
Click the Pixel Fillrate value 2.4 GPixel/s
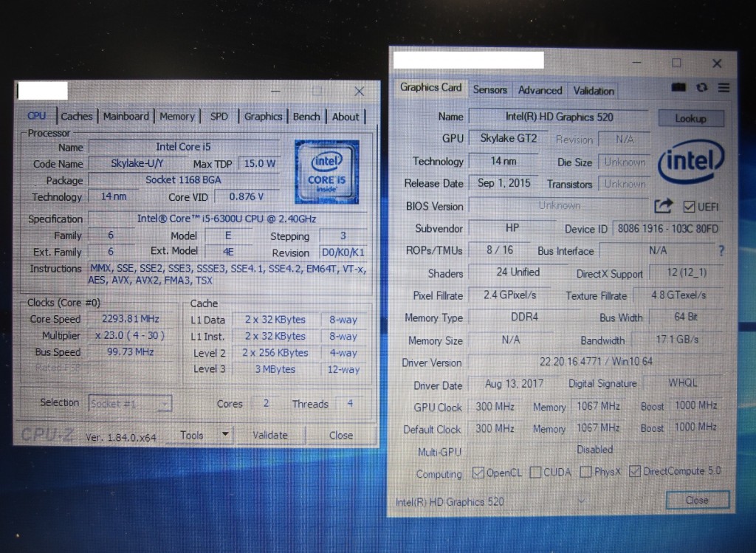[509, 295]
